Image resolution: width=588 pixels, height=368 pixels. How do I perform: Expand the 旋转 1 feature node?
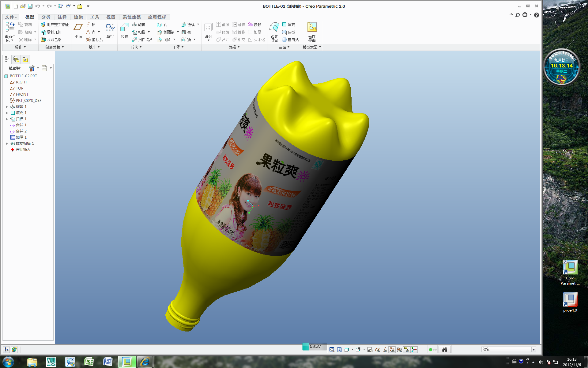point(7,107)
